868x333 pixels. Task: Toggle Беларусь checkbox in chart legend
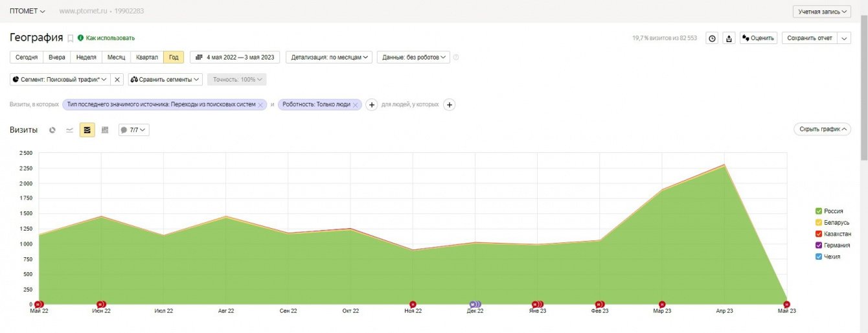click(819, 222)
